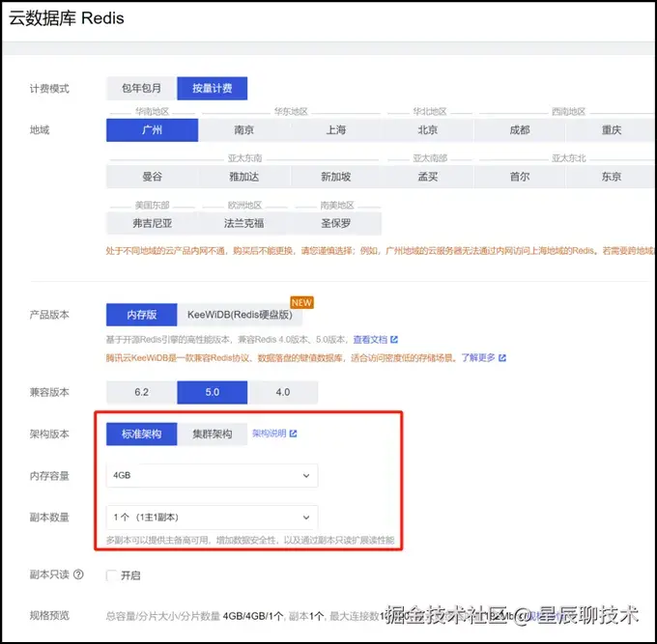Image resolution: width=657 pixels, height=644 pixels.
Task: Open 了解更多 link about KeeWiDB
Action: point(478,358)
